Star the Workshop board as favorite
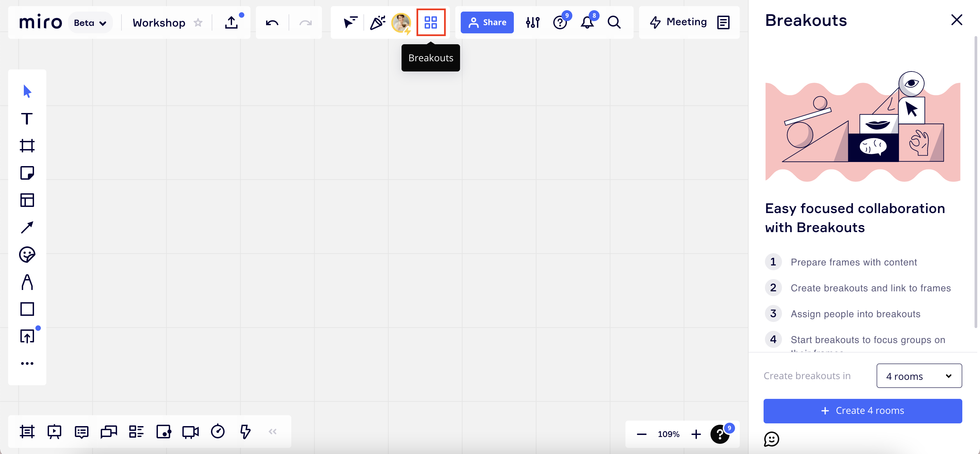 pos(198,22)
